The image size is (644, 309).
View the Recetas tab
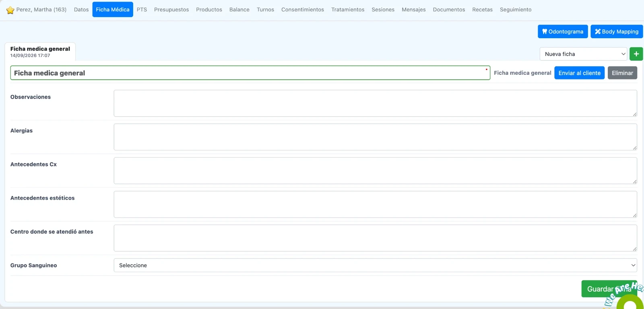click(482, 10)
